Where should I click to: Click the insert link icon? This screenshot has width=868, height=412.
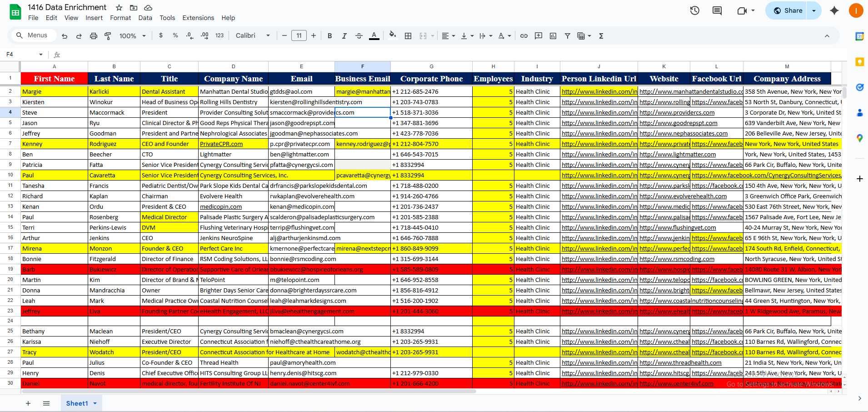(524, 36)
